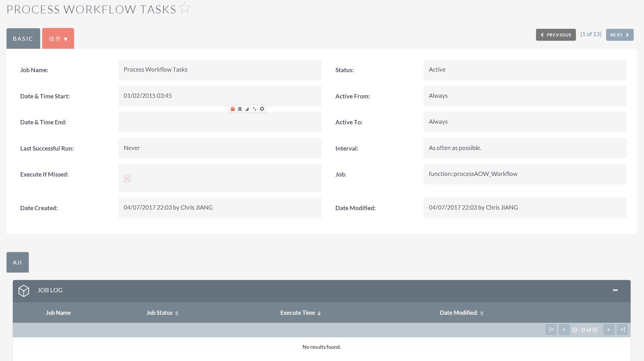Click the Active To value Always

coord(525,122)
